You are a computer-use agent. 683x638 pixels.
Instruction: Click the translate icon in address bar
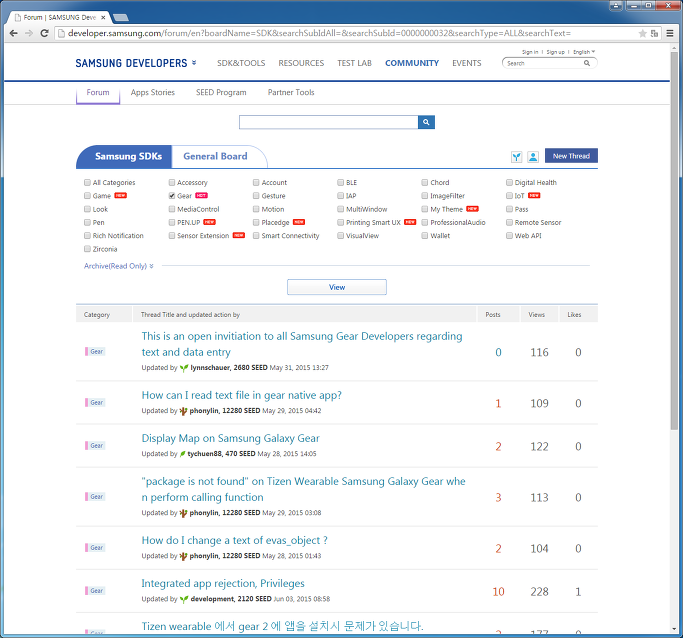point(654,34)
